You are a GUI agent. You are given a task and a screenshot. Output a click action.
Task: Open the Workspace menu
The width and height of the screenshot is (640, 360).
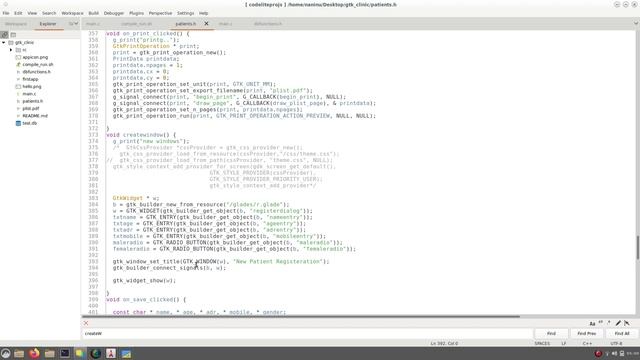pos(72,13)
